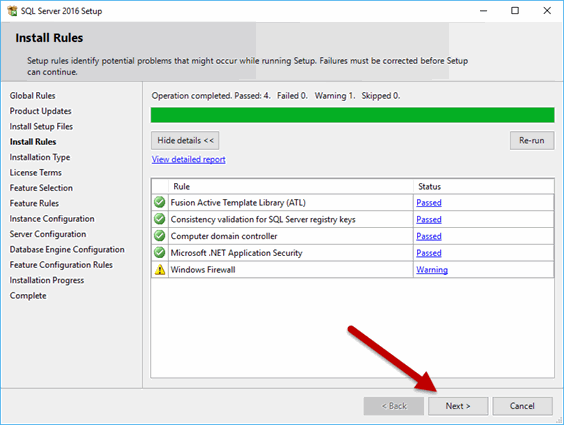Select Global Rules step in sidebar
564x425 pixels.
tap(32, 96)
